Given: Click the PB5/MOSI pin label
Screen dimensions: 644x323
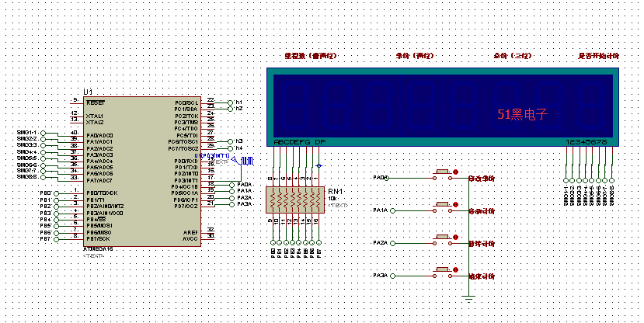Looking at the screenshot, I should pyautogui.click(x=99, y=226).
